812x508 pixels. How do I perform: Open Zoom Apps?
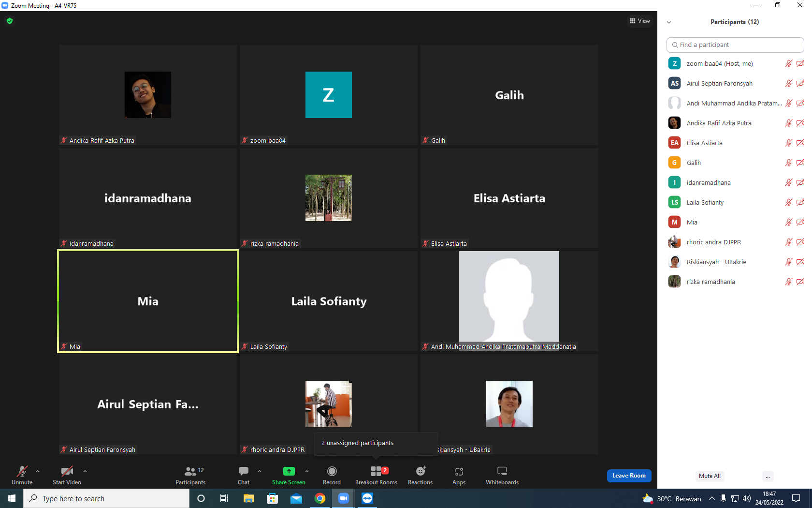point(459,475)
